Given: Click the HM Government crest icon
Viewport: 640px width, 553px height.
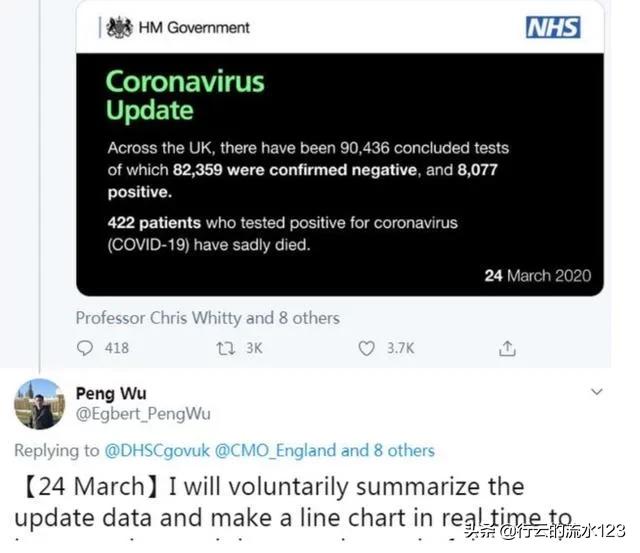Looking at the screenshot, I should click(x=120, y=27).
